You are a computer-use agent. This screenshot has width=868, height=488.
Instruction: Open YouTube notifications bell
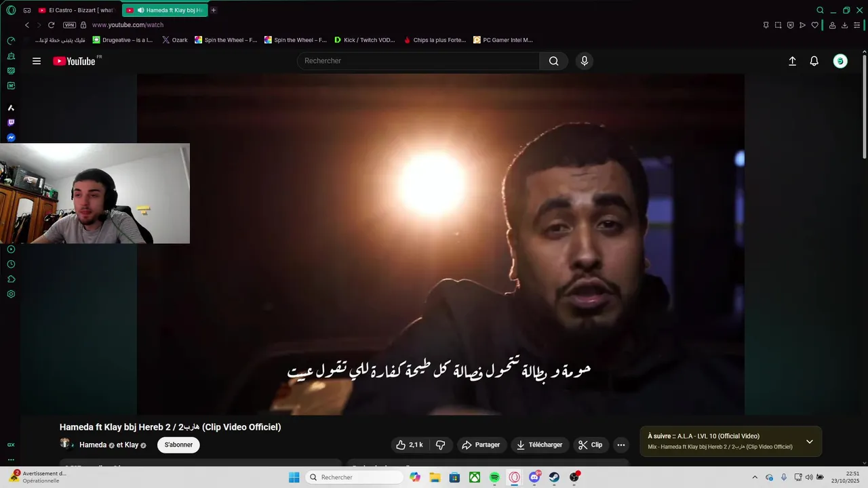pyautogui.click(x=814, y=61)
